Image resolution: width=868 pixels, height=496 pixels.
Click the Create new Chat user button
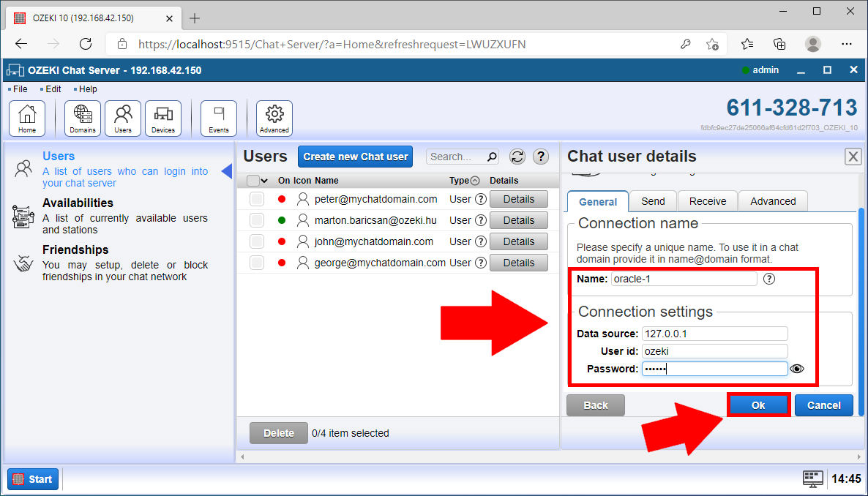(x=355, y=157)
